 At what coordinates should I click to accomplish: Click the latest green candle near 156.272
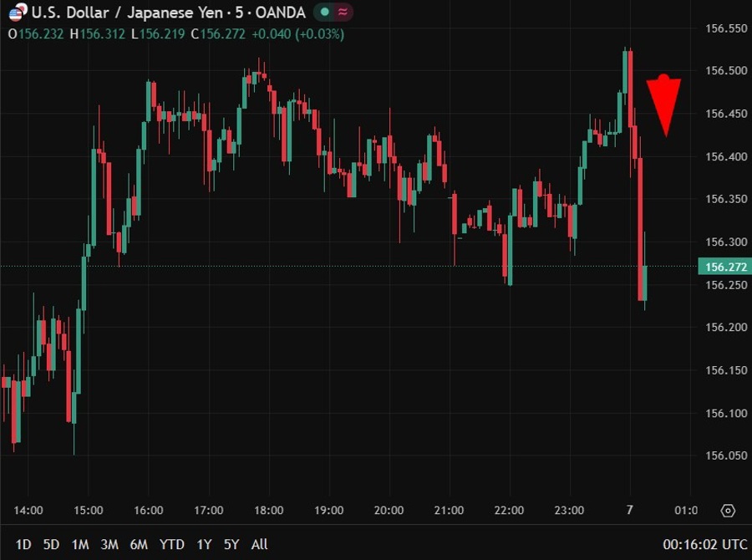pyautogui.click(x=645, y=283)
